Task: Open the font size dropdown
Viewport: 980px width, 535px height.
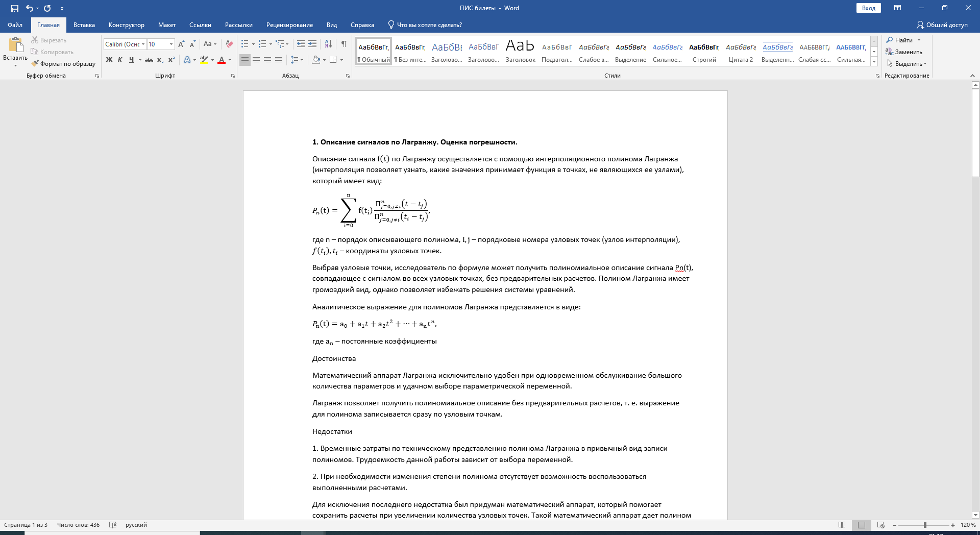Action: point(171,44)
